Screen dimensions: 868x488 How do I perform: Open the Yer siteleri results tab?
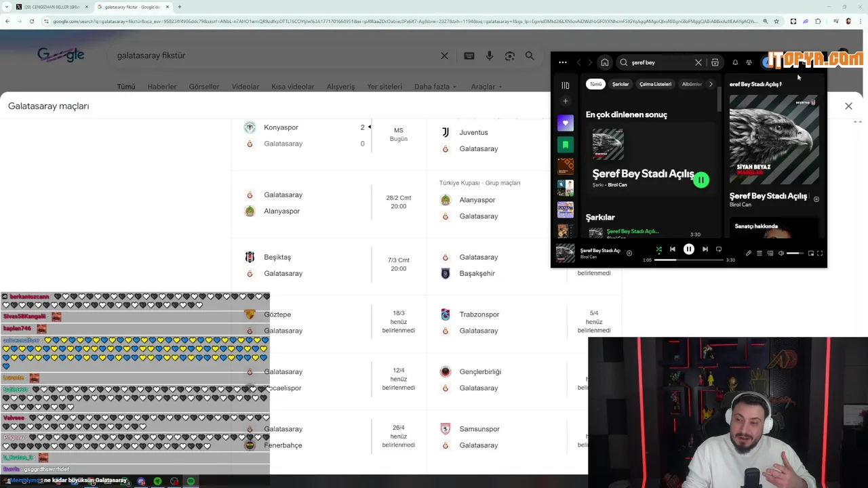click(384, 87)
